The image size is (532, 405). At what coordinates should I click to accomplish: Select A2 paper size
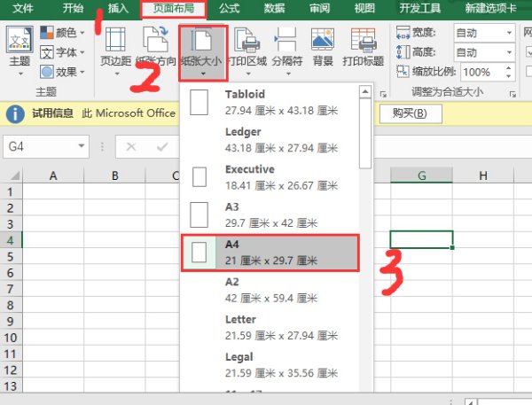point(270,291)
